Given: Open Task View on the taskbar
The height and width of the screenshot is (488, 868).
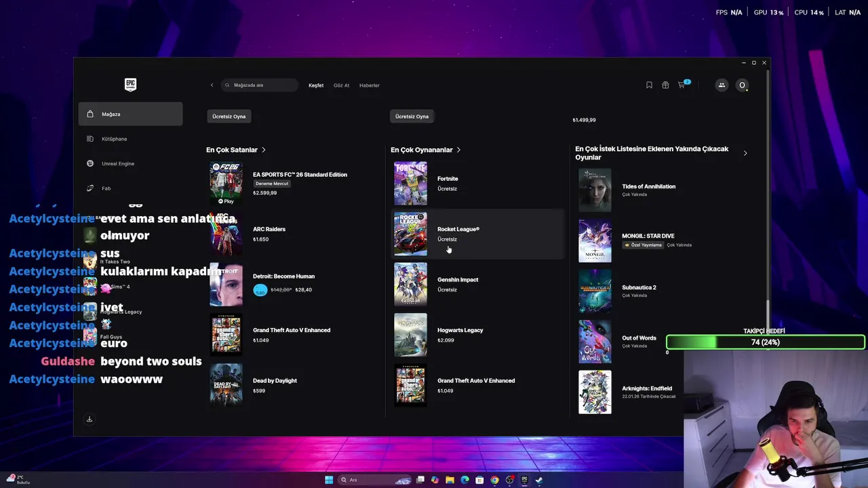Looking at the screenshot, I should point(420,480).
